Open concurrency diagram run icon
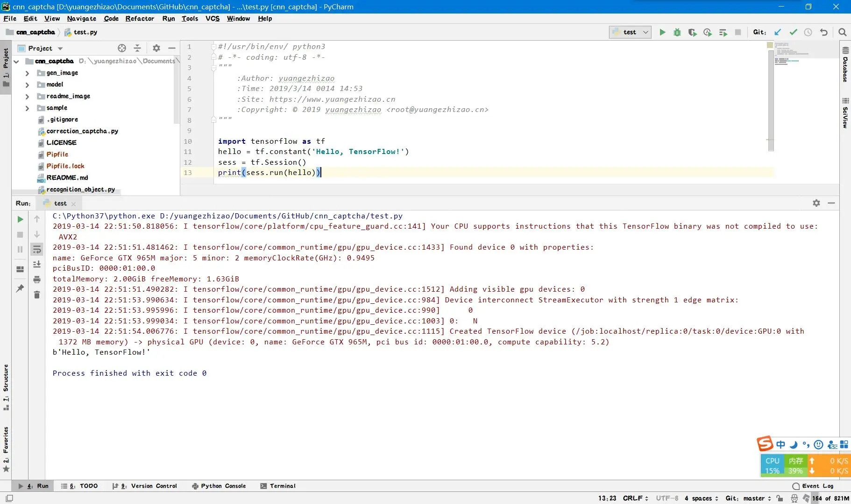The height and width of the screenshot is (504, 851). [723, 32]
